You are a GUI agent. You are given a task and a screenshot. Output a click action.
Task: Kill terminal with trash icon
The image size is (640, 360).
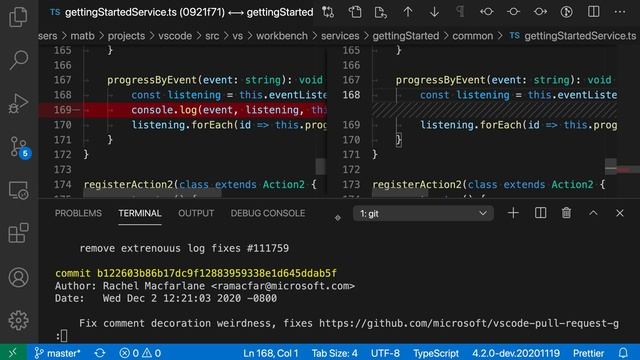(x=566, y=213)
